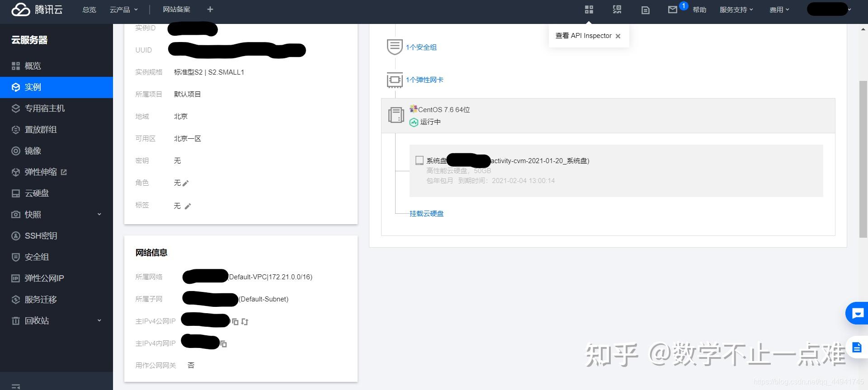The width and height of the screenshot is (868, 390).
Task: Close the 查看 API Inspector tooltip
Action: click(x=618, y=36)
